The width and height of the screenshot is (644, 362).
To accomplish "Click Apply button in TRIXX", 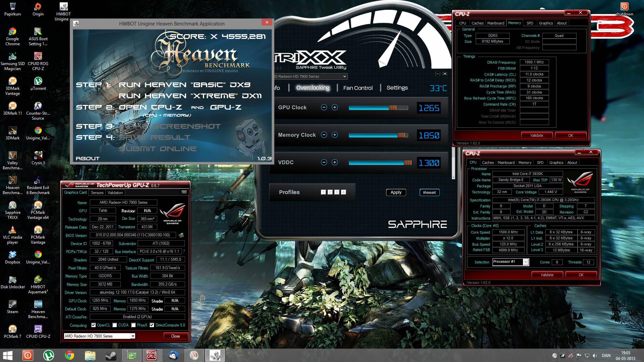I will [396, 192].
